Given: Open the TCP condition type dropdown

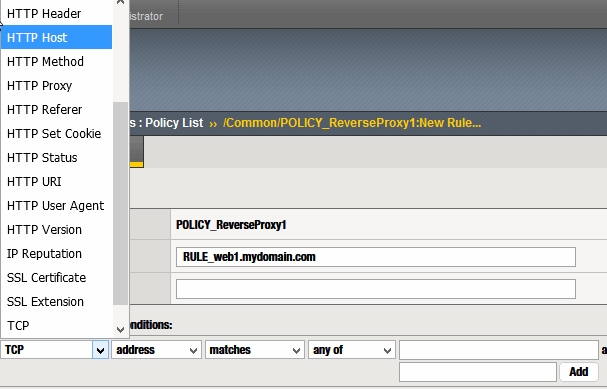Looking at the screenshot, I should [55, 350].
